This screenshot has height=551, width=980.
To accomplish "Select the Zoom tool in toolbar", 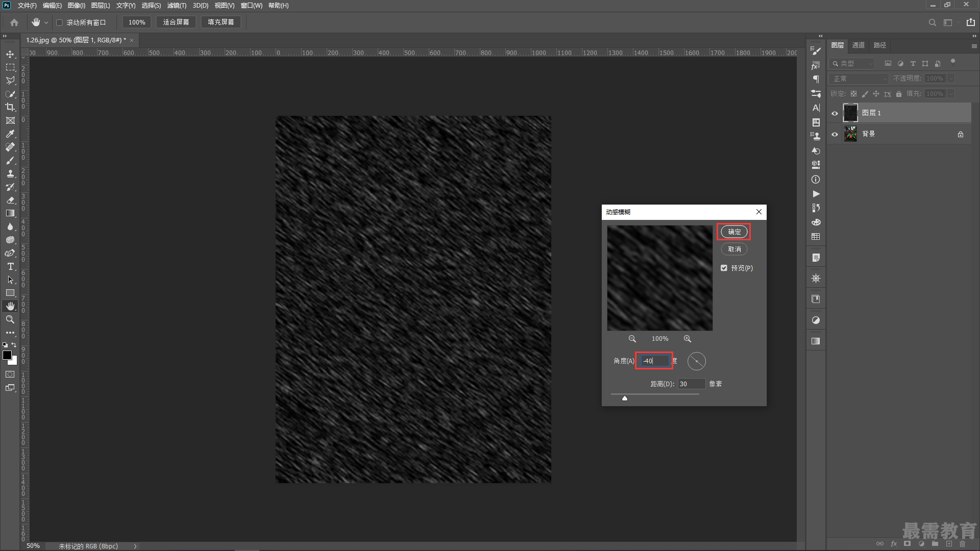I will [10, 319].
